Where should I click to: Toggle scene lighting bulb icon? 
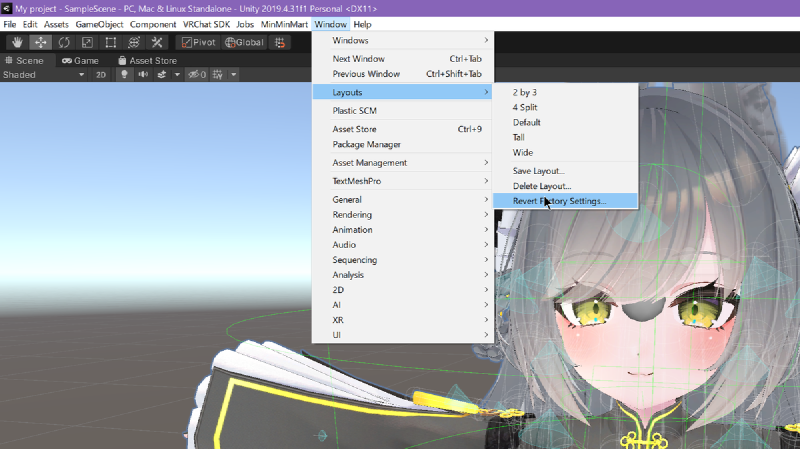124,74
